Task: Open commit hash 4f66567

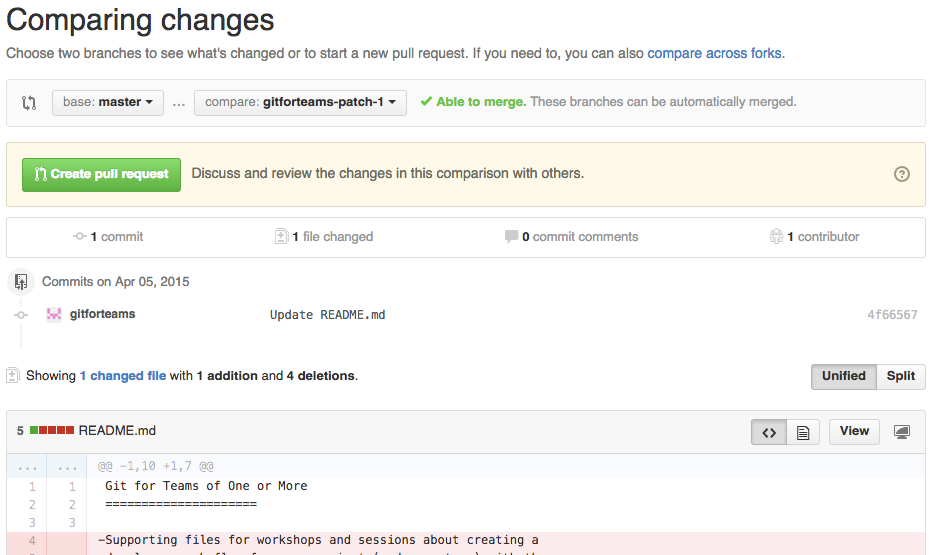Action: (x=892, y=315)
